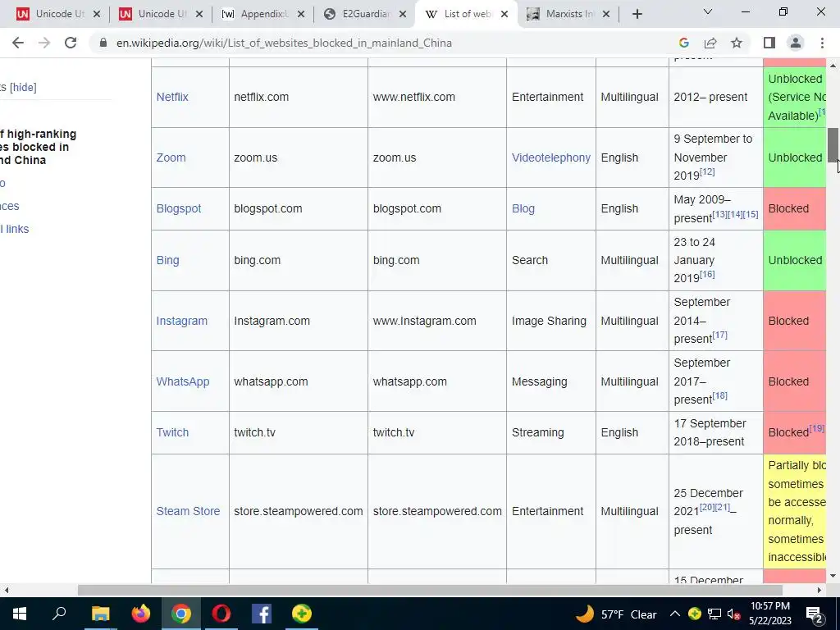Open the Chrome profile avatar
The height and width of the screenshot is (630, 840).
point(796,43)
